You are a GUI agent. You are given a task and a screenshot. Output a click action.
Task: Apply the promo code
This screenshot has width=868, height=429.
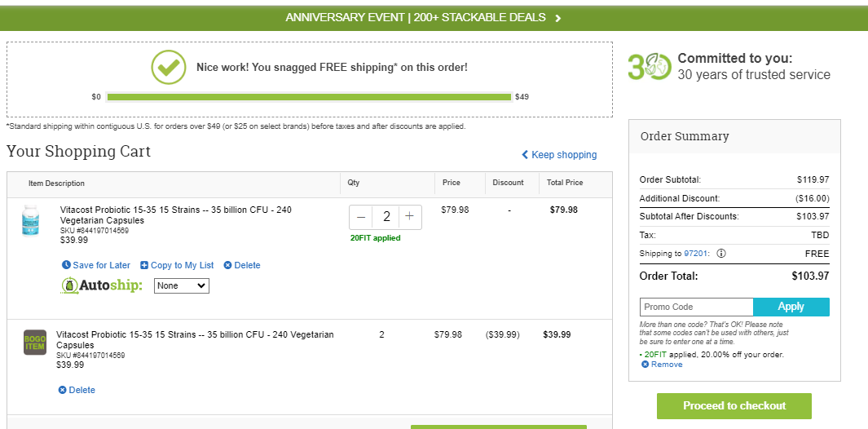[791, 307]
